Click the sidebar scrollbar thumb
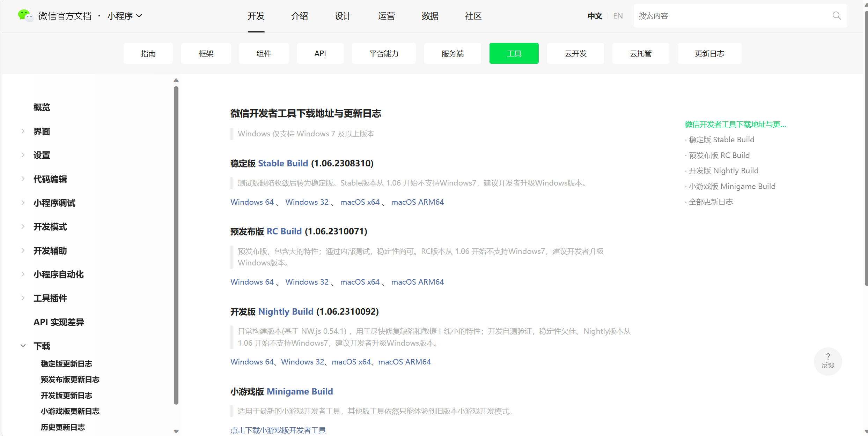Screen dimensions: 868x436 pyautogui.click(x=176, y=246)
